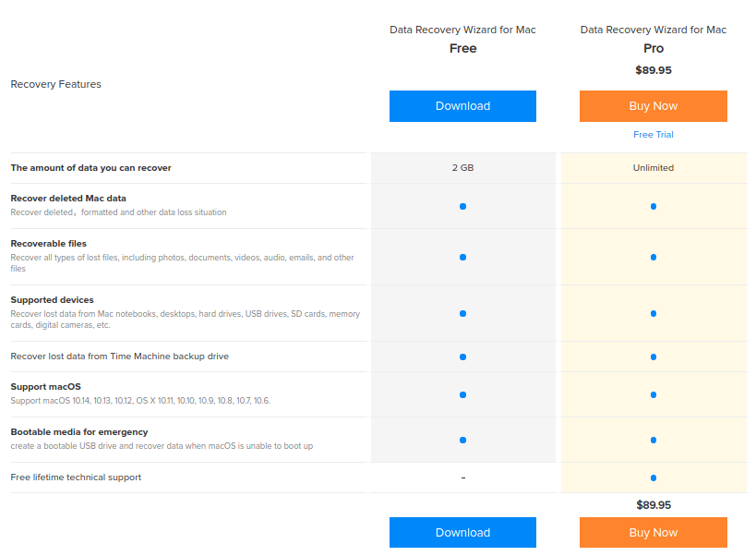Click the bottom orange Buy Now button
This screenshot has width=756, height=556.
653,533
